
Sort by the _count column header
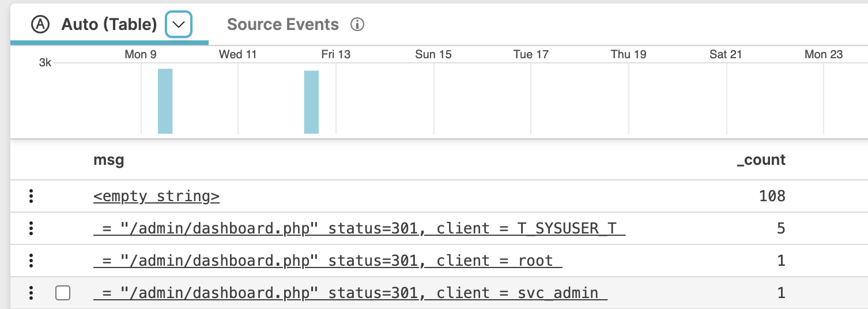click(x=761, y=160)
